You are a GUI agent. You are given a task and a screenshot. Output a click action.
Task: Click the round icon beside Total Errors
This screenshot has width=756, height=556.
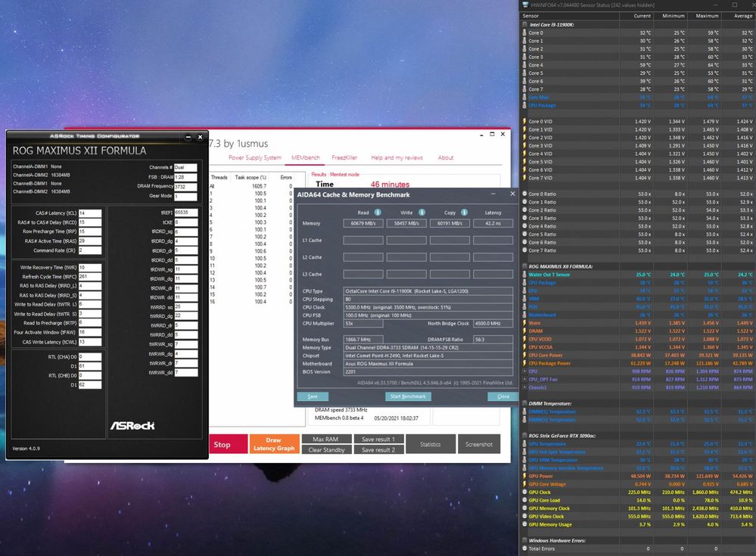pyautogui.click(x=524, y=548)
